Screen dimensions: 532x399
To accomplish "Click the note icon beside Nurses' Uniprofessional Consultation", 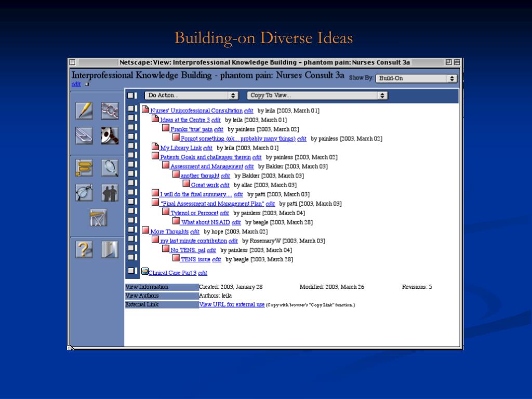I will coord(145,109).
